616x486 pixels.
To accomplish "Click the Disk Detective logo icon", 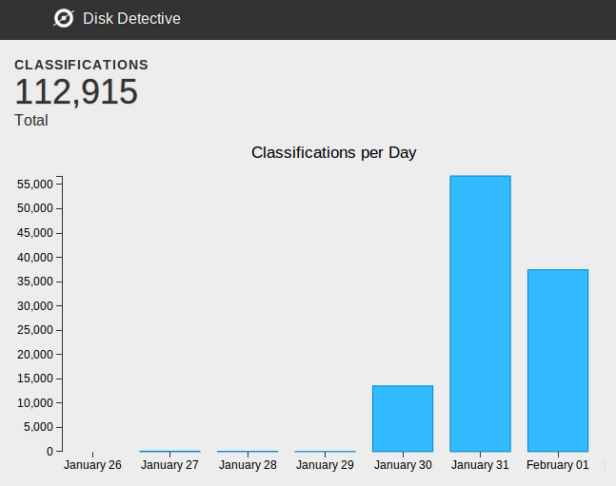I will pos(63,18).
